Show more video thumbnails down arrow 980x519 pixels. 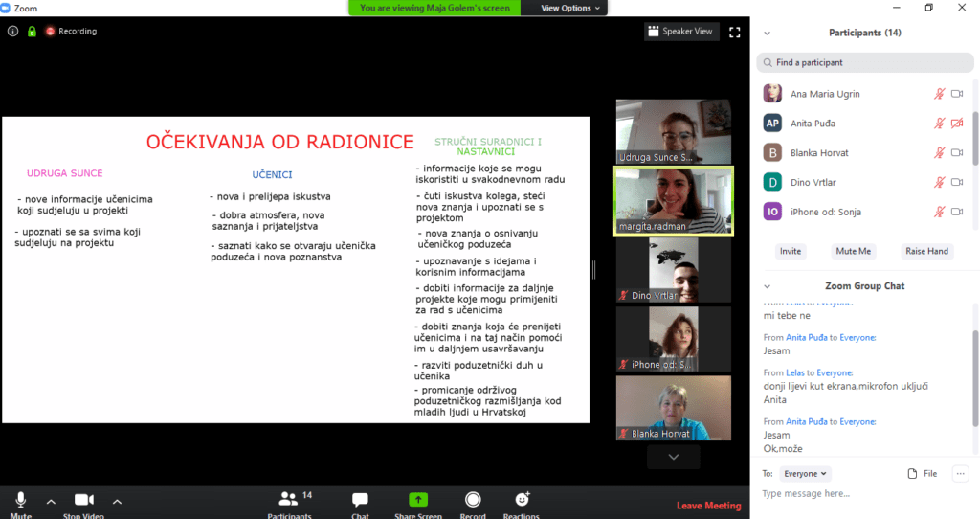pyautogui.click(x=673, y=457)
